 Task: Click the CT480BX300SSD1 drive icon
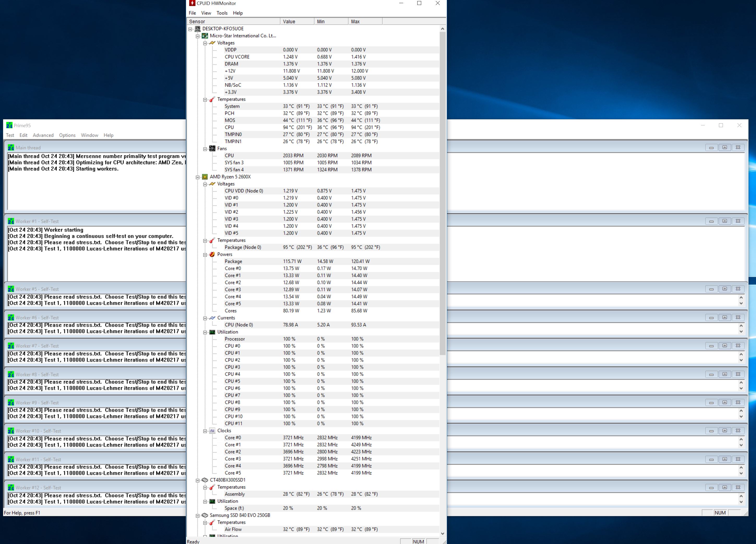click(x=205, y=480)
